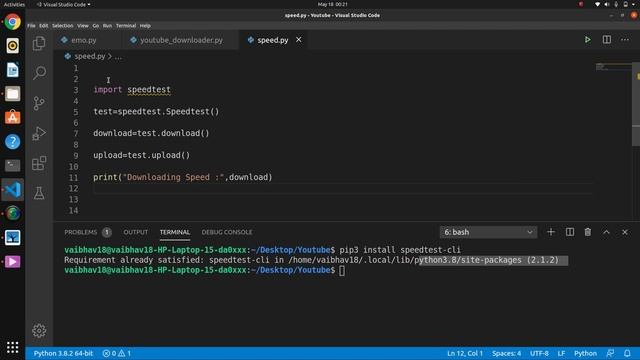
Task: Change indentation via Spaces: 4
Action: (506, 353)
